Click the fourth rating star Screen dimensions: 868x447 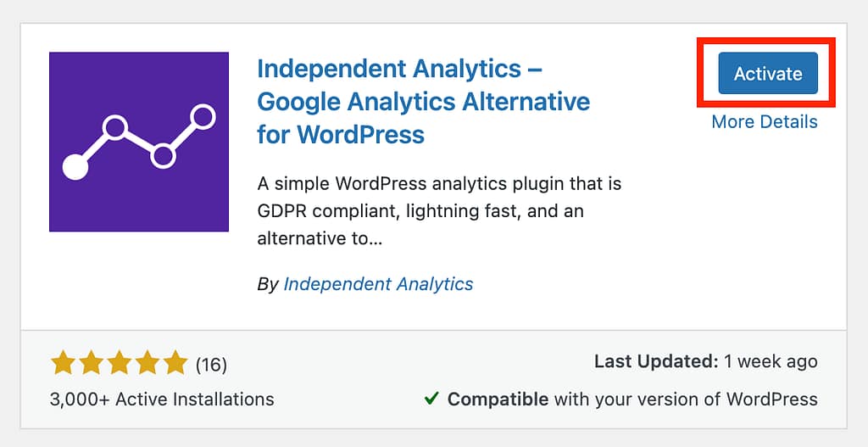(x=147, y=365)
